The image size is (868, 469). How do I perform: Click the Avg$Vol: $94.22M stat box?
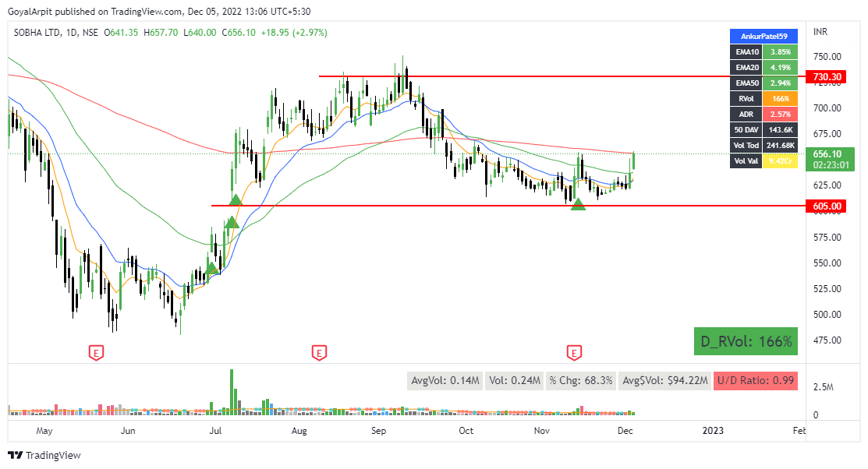point(664,380)
